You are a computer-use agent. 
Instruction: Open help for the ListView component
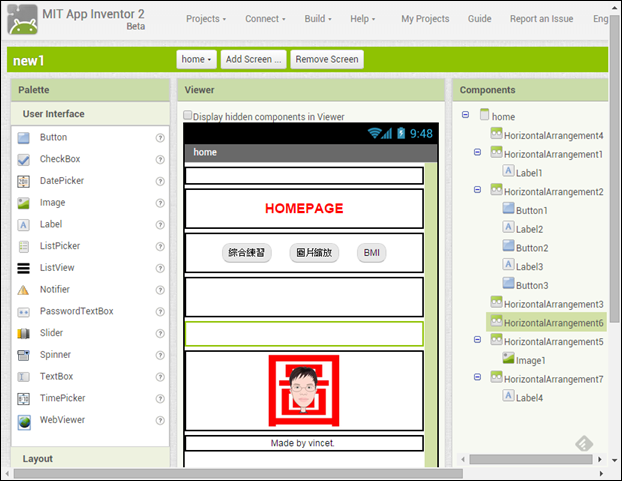click(x=160, y=268)
